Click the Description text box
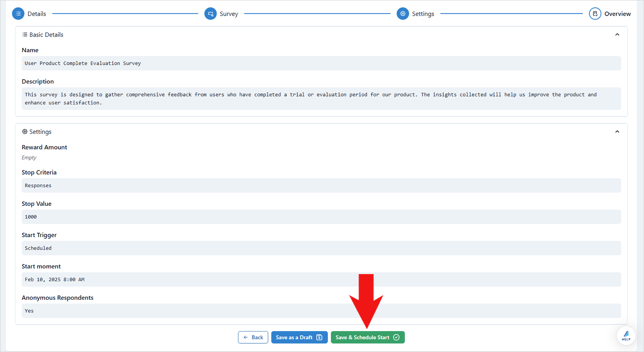Image resolution: width=644 pixels, height=352 pixels. tap(321, 98)
